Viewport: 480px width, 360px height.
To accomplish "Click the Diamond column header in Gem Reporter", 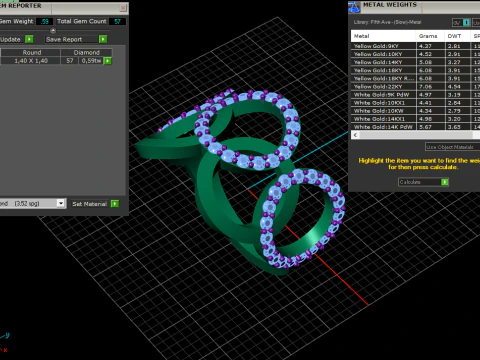I will pyautogui.click(x=86, y=52).
